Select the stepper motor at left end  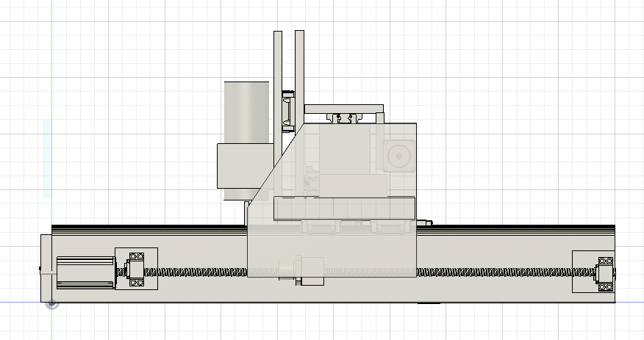tap(85, 272)
